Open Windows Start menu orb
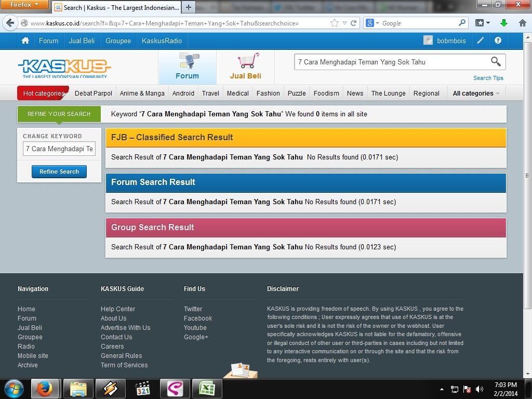 (14, 389)
